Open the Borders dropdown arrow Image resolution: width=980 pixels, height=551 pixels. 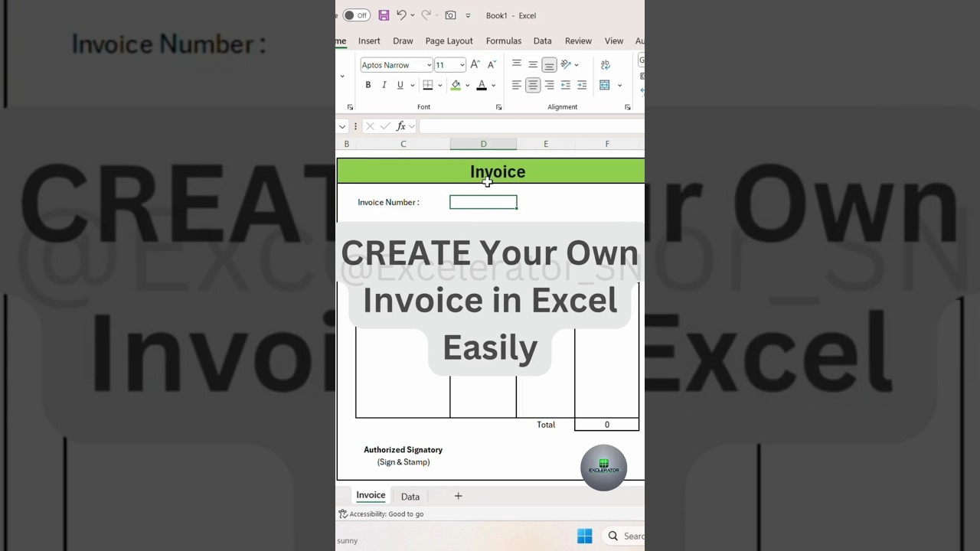click(x=439, y=85)
